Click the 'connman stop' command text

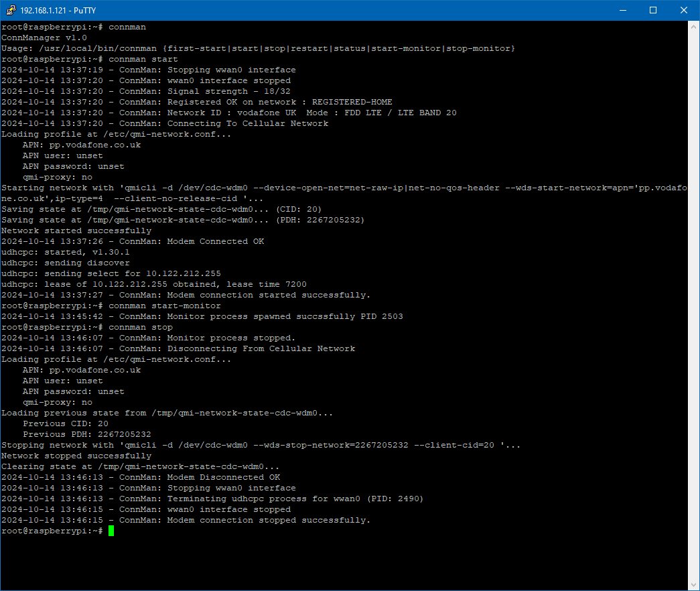click(141, 327)
